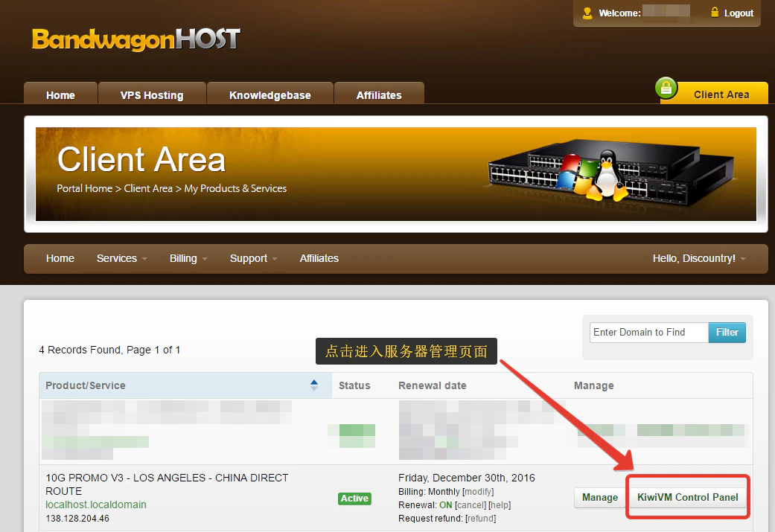Click the sort arrows in Product/Service header
This screenshot has height=532, width=775.
tap(314, 385)
